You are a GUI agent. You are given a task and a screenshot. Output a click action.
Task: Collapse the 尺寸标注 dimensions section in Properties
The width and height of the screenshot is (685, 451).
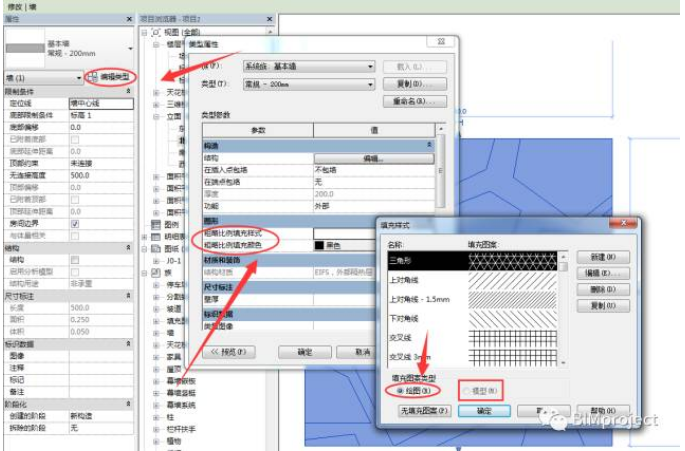pos(128,296)
